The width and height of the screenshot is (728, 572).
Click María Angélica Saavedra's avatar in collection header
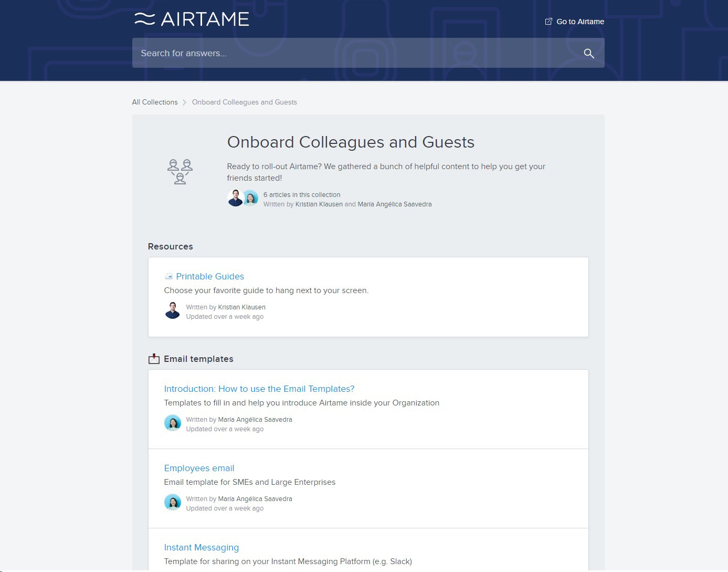251,198
